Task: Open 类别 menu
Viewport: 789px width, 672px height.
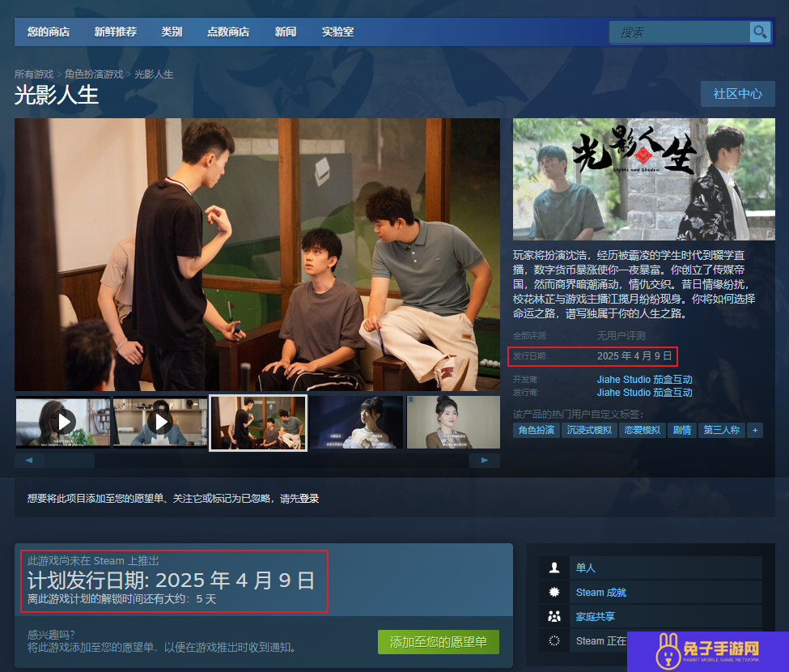Action: [x=172, y=32]
